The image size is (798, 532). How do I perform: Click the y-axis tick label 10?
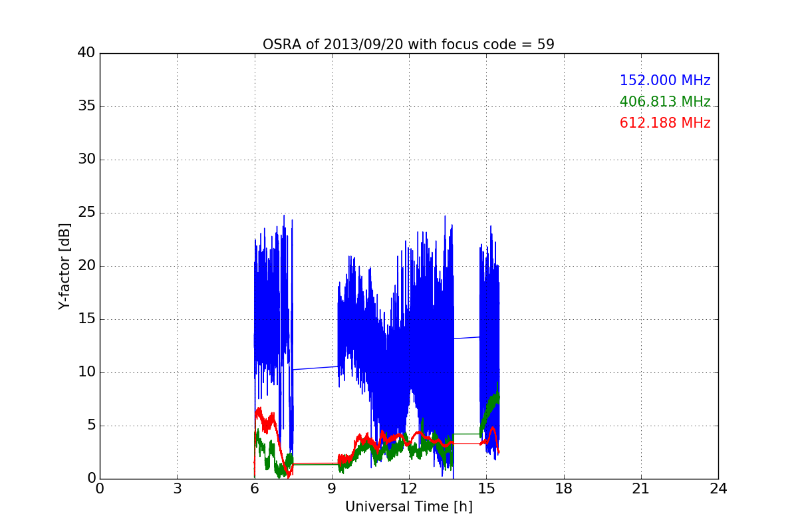point(86,372)
